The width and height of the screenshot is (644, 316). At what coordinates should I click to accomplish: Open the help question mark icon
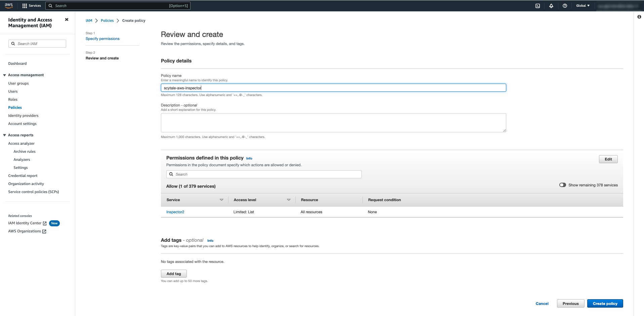point(565,6)
